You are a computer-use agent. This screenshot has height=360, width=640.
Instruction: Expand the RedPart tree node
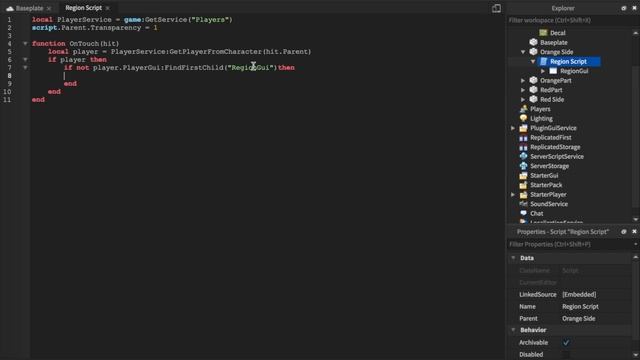[x=523, y=90]
